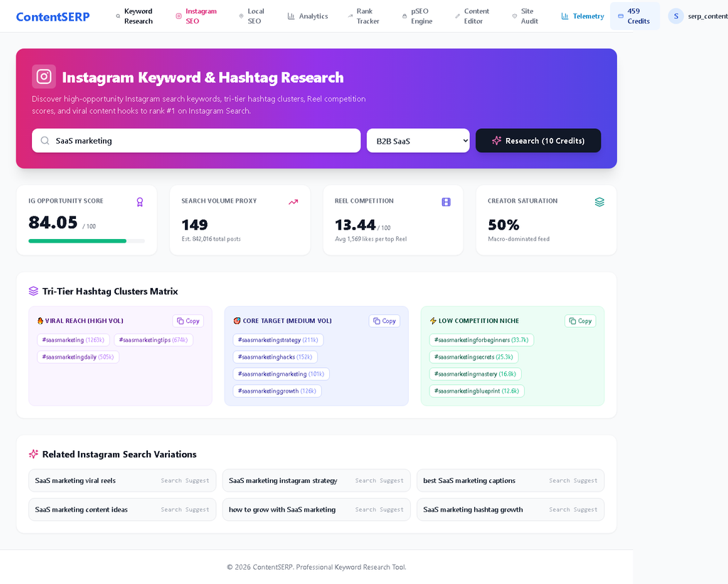Click the Instagram logo icon in the banner

[43, 77]
